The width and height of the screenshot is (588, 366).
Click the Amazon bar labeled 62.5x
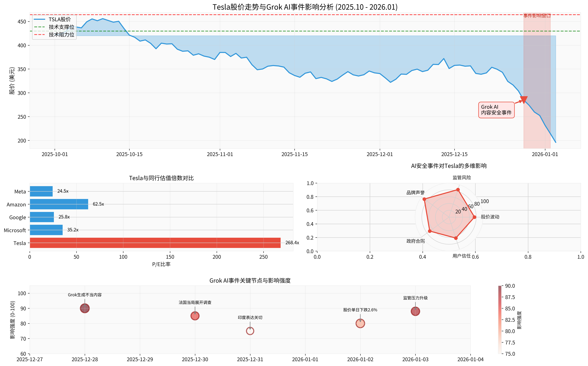[x=59, y=204]
